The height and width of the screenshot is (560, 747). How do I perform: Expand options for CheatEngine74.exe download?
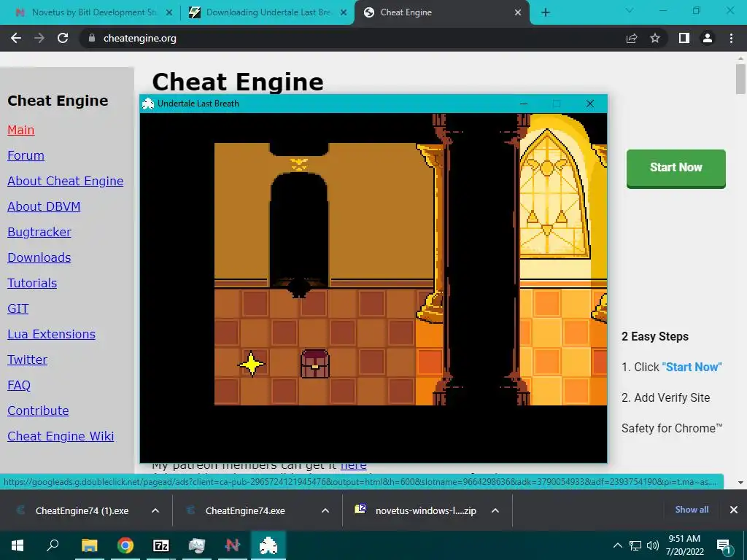pyautogui.click(x=325, y=510)
